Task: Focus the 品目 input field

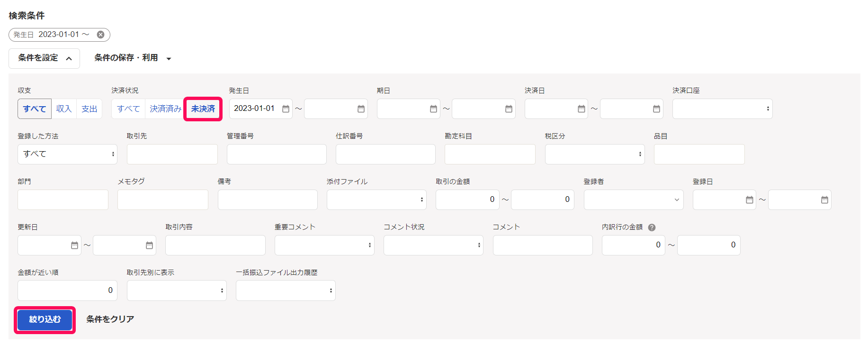Action: pyautogui.click(x=699, y=154)
